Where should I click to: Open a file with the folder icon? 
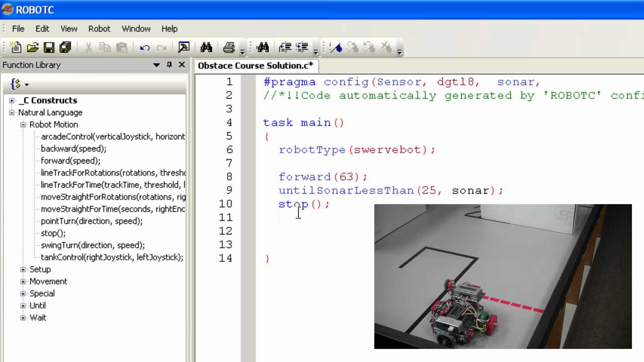(x=33, y=48)
